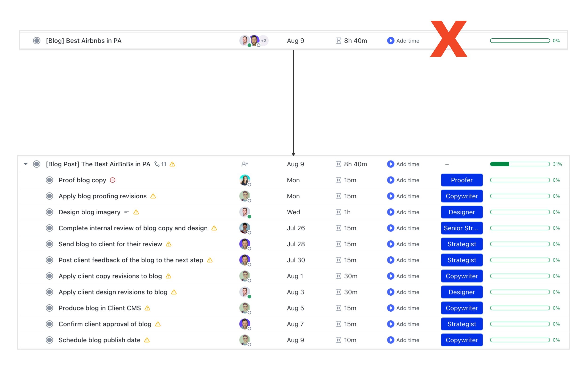This screenshot has width=588, height=376.
Task: Mark 'Schedule blog publish date' complete
Action: (50, 340)
